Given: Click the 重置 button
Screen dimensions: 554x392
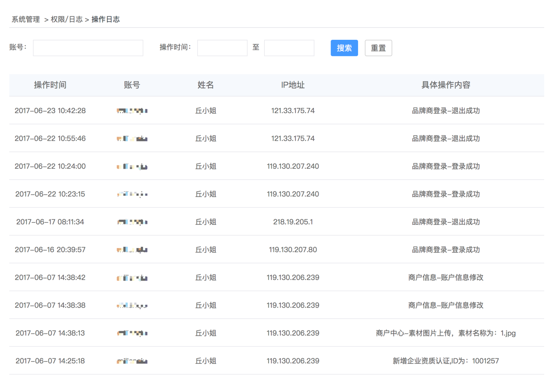Looking at the screenshot, I should [x=378, y=48].
